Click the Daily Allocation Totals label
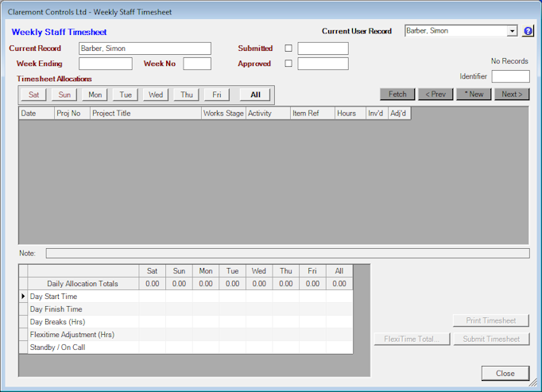Screen dimensions: 542x392 pyautogui.click(x=83, y=284)
